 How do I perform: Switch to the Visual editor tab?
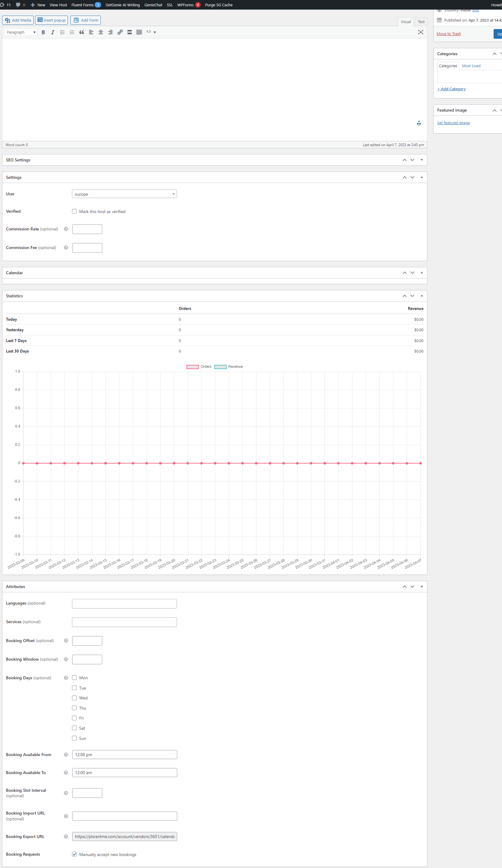point(406,22)
